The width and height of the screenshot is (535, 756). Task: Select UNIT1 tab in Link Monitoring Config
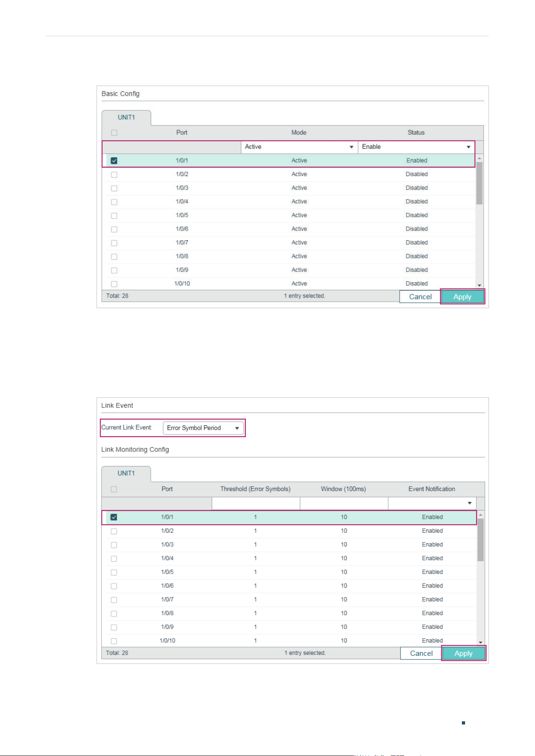[x=126, y=473]
